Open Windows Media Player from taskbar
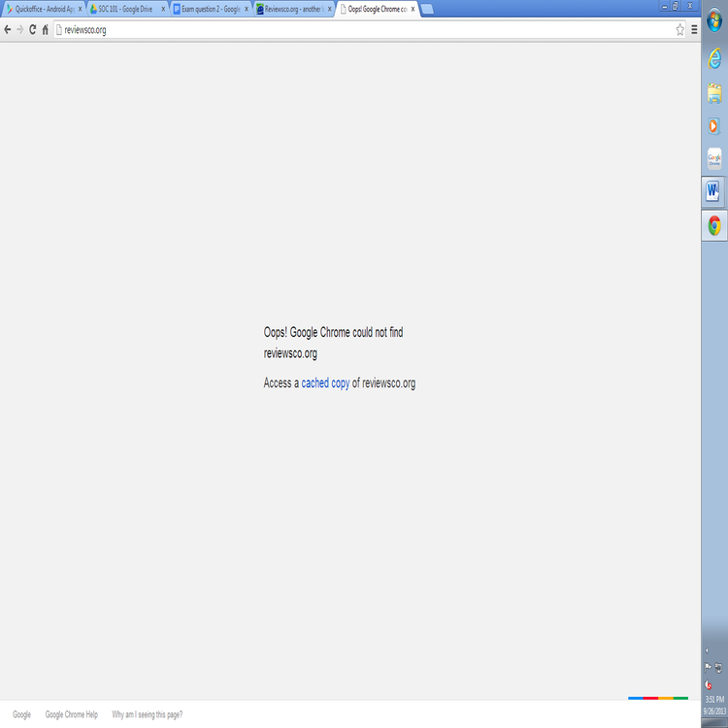Image resolution: width=728 pixels, height=728 pixels. pyautogui.click(x=714, y=126)
